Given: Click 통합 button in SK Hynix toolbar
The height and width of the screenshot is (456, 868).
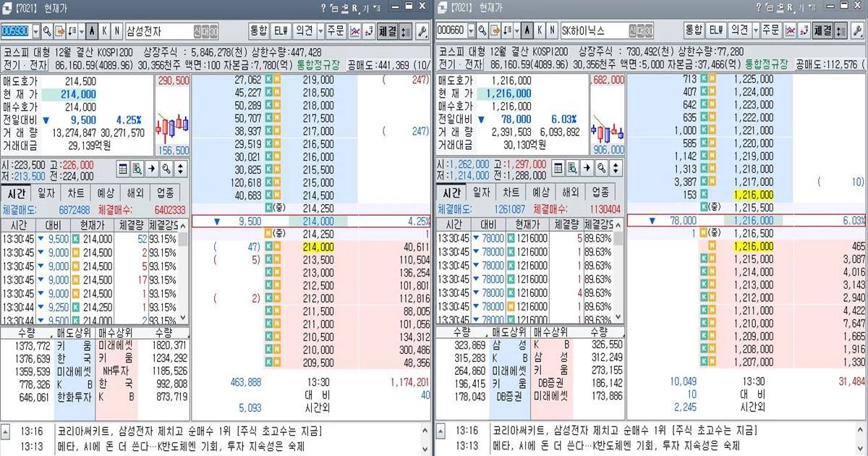Looking at the screenshot, I should [694, 31].
